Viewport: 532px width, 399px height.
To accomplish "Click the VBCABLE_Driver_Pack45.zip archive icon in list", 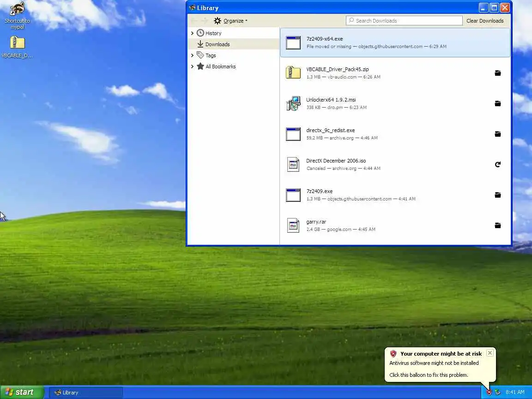I will coord(293,73).
